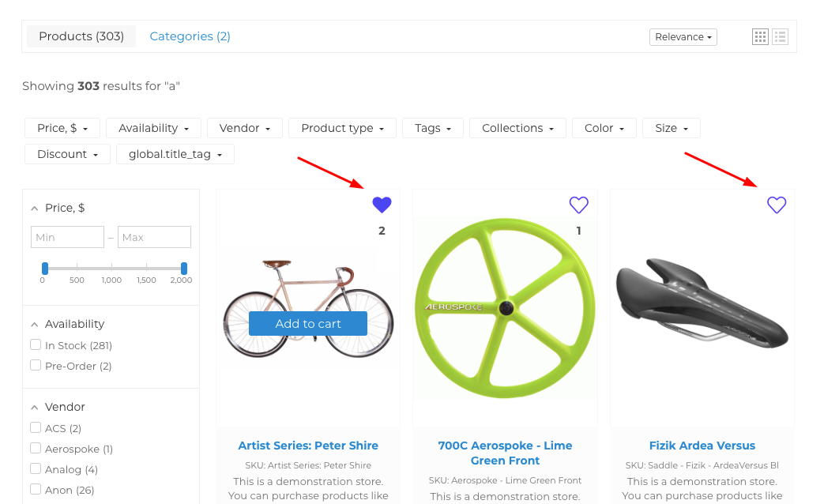Click the SKU: Aerospoke - Lime Green Front text

pos(505,480)
